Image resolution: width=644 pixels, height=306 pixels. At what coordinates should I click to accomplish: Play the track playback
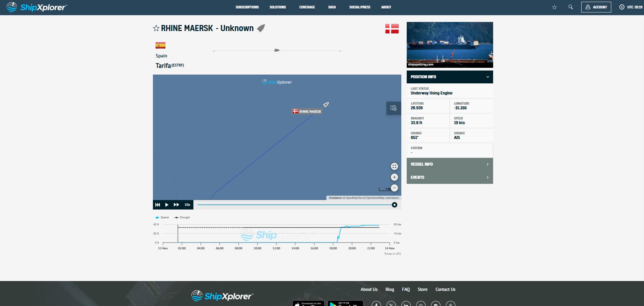[167, 205]
